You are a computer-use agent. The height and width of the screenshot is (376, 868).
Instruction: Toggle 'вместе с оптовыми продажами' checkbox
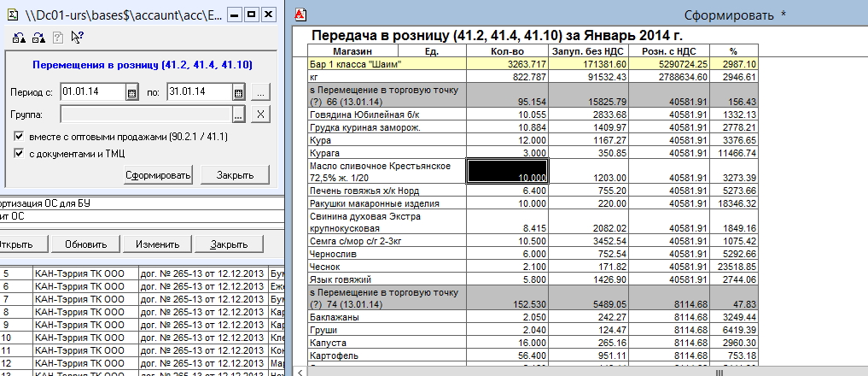tap(20, 137)
